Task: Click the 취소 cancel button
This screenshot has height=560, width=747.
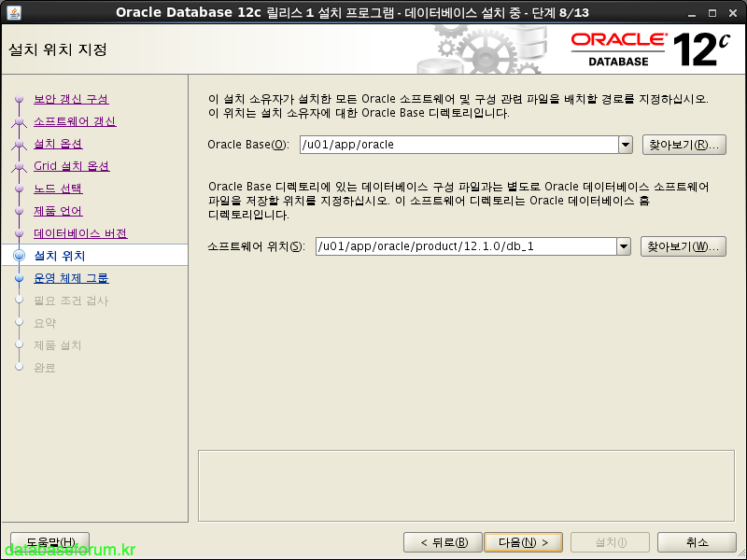Action: coord(697,542)
